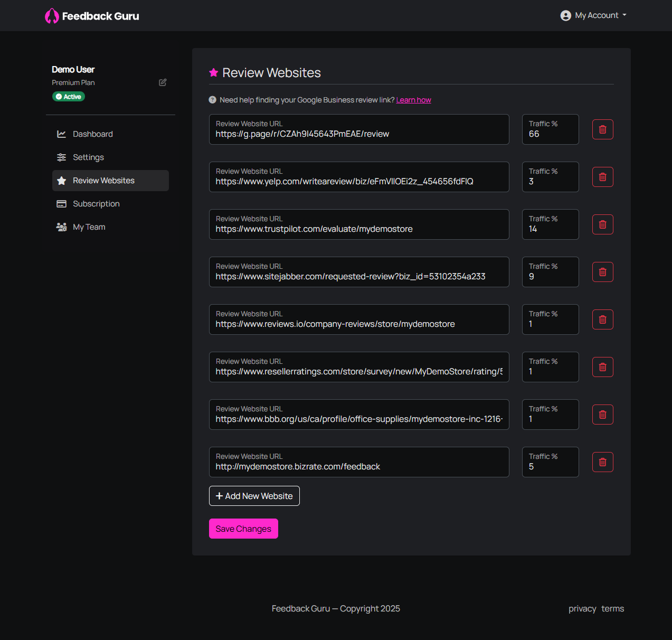
Task: Click the Traffic % field showing 9
Action: [x=551, y=272]
